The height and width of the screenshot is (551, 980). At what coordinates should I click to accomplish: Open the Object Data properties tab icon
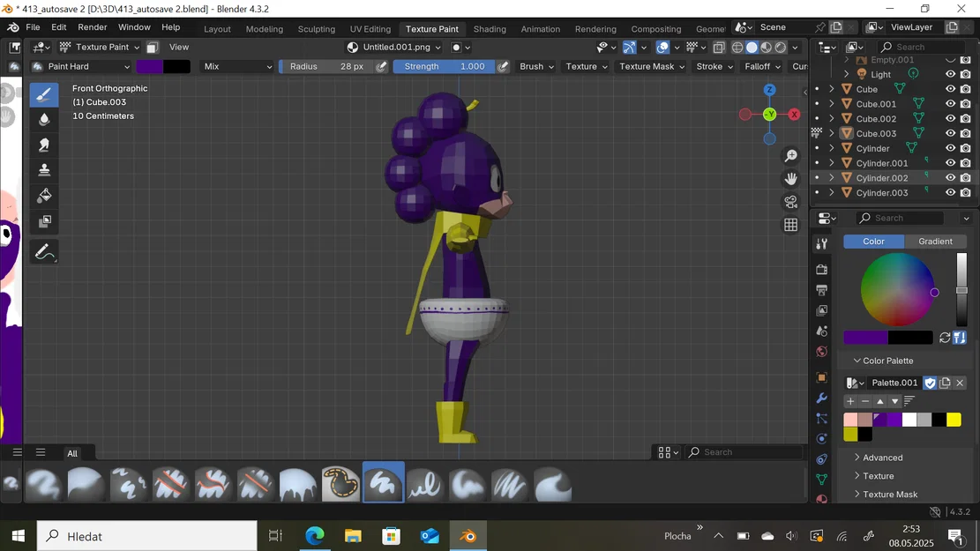pos(822,480)
